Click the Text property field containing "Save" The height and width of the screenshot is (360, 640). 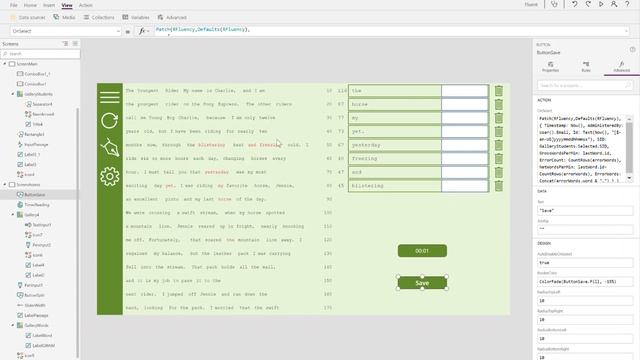point(585,211)
